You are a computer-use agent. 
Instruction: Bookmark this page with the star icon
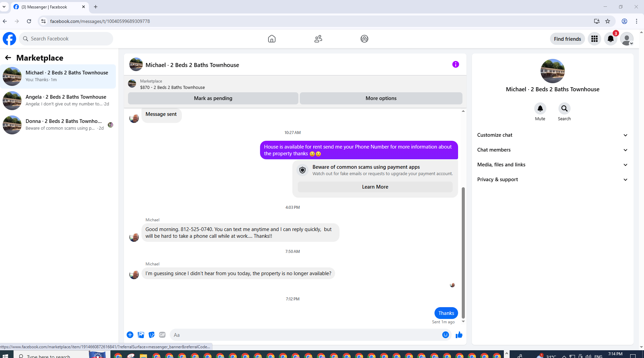point(608,21)
